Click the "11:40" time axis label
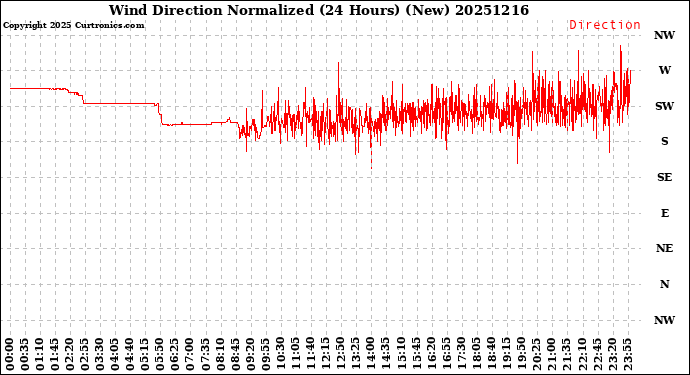Image resolution: width=690 pixels, height=375 pixels. pyautogui.click(x=311, y=355)
